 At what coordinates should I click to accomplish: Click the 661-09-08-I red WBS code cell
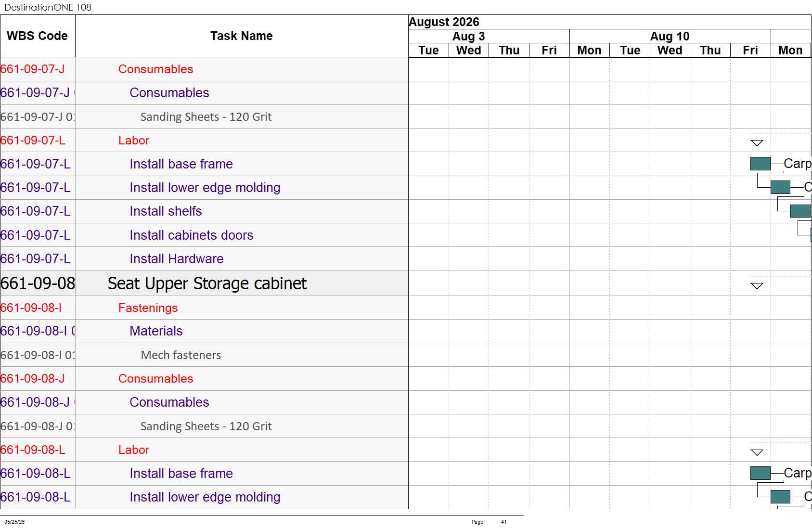tap(38, 308)
